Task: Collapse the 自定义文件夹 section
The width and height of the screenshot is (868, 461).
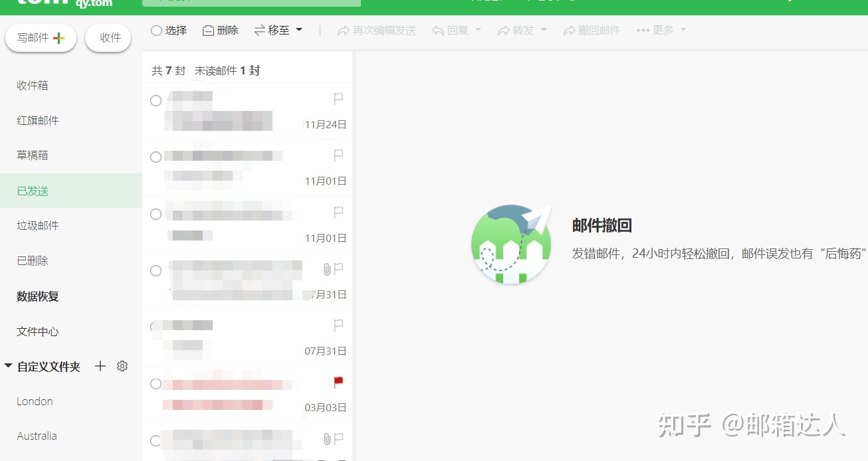Action: click(x=9, y=366)
